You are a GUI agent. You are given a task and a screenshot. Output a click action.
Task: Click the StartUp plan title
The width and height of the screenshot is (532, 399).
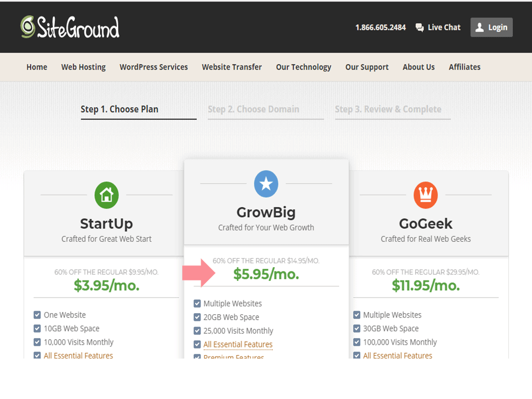106,223
